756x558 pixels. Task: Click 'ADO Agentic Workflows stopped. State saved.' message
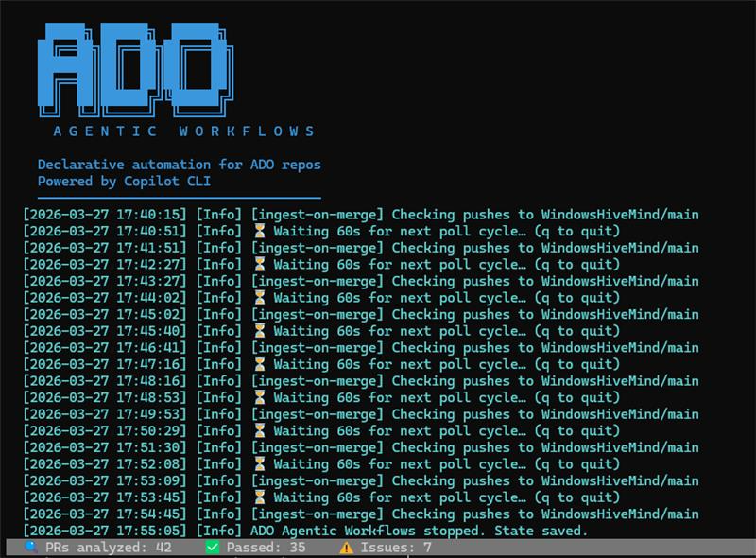pyautogui.click(x=420, y=531)
